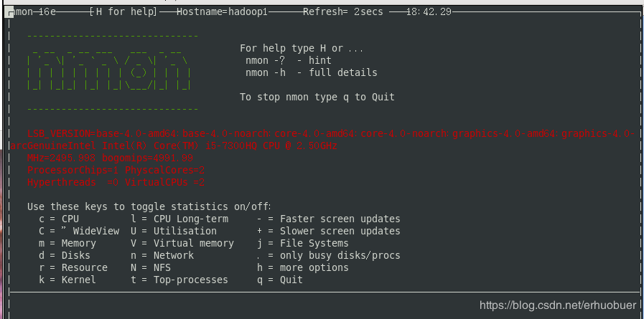
Task: Click 'n = Network' statistics entry
Action: 162,255
